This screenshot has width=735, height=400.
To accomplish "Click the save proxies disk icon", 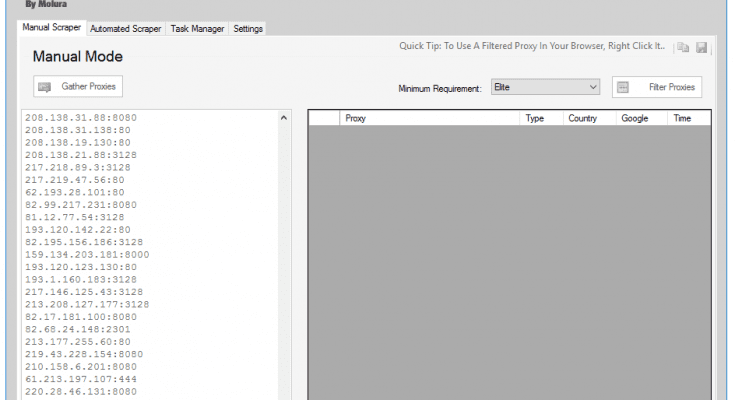I will click(702, 48).
